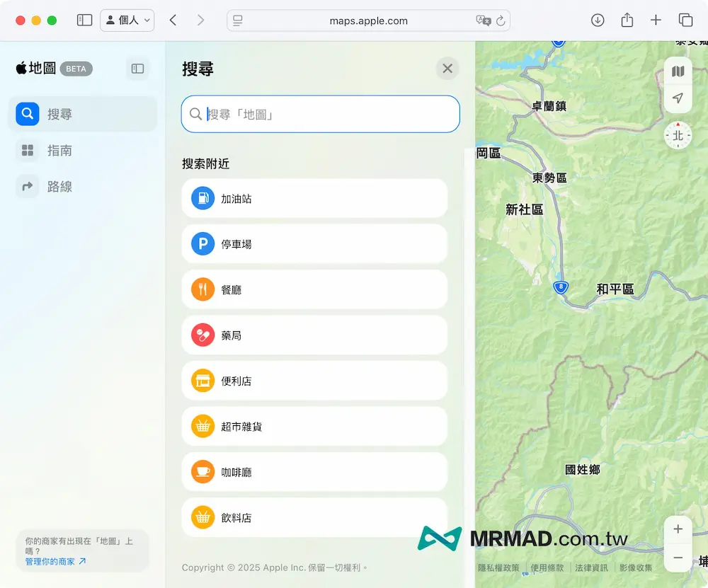708x588 pixels.
Task: Click the map mode icon button
Action: point(678,71)
